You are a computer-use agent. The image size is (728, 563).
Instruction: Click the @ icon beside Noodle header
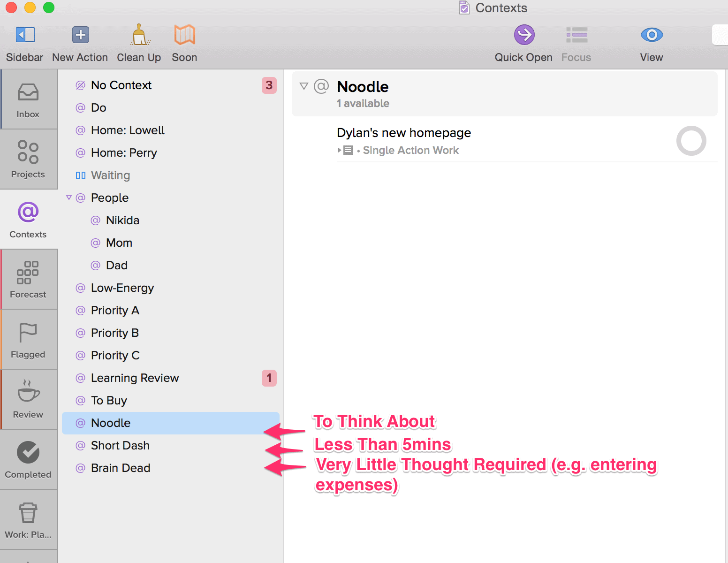321,86
